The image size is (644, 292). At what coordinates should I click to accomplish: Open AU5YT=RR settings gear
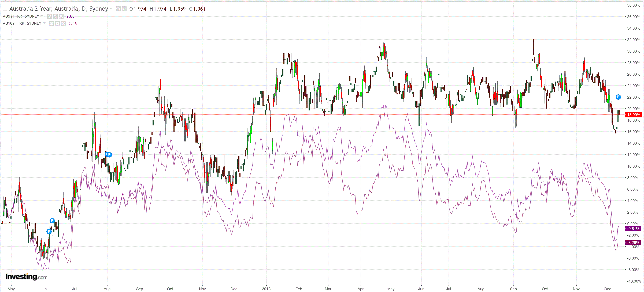tap(55, 16)
